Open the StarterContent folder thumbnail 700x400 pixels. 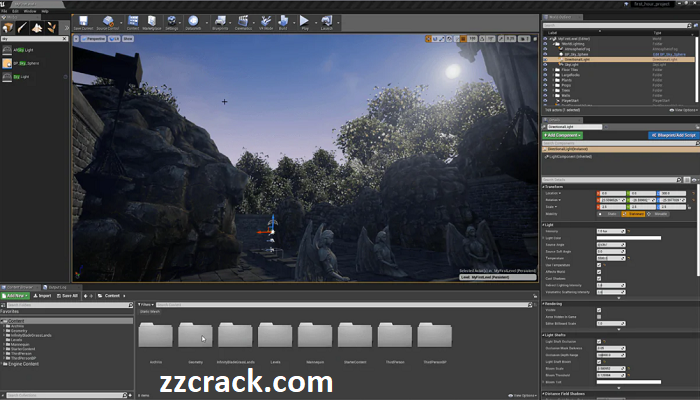[x=355, y=335]
